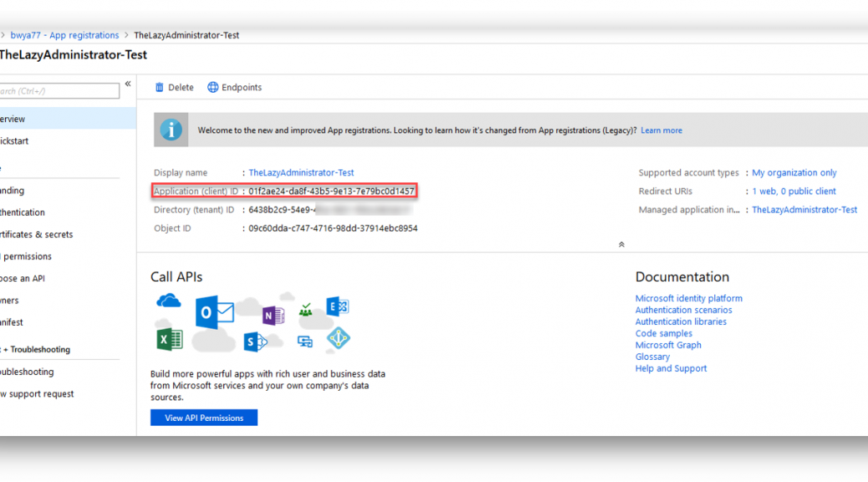Click the blue info icon in banner

coord(171,131)
